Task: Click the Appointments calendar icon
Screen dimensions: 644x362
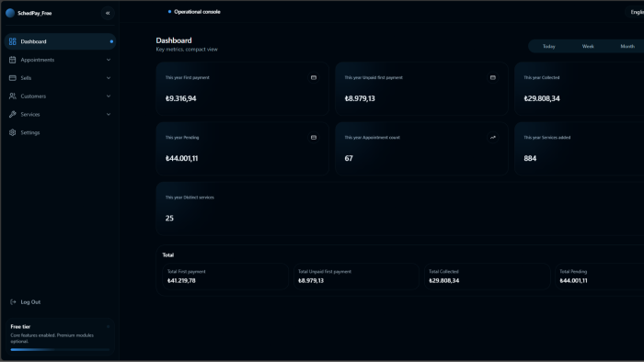Action: (x=12, y=60)
